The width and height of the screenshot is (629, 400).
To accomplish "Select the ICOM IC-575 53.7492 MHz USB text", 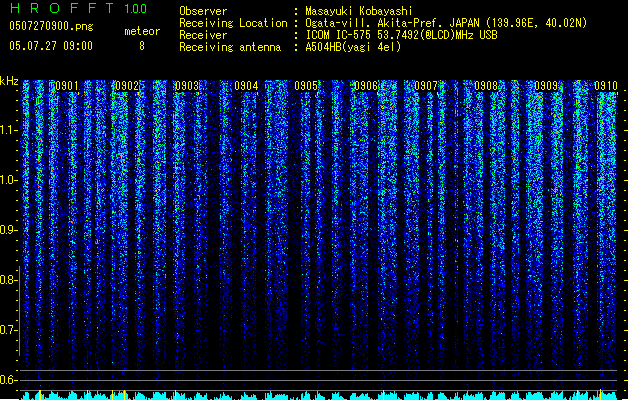I will click(x=401, y=35).
